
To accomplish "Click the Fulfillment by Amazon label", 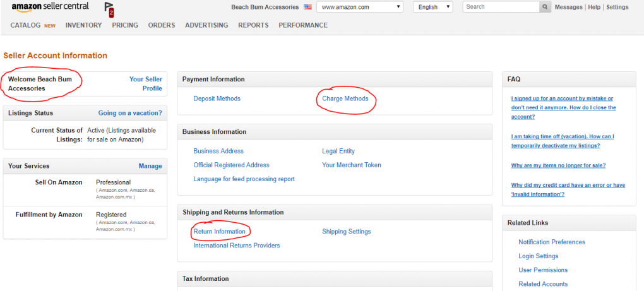I will (49, 215).
